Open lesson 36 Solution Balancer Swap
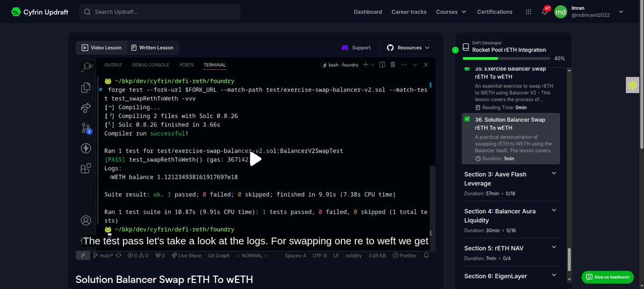 511,139
